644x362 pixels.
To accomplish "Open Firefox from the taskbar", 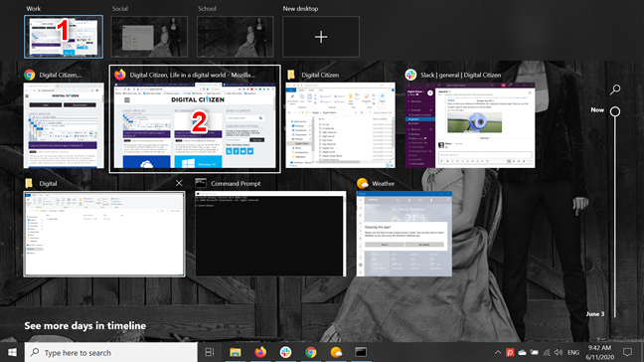I will click(x=260, y=352).
